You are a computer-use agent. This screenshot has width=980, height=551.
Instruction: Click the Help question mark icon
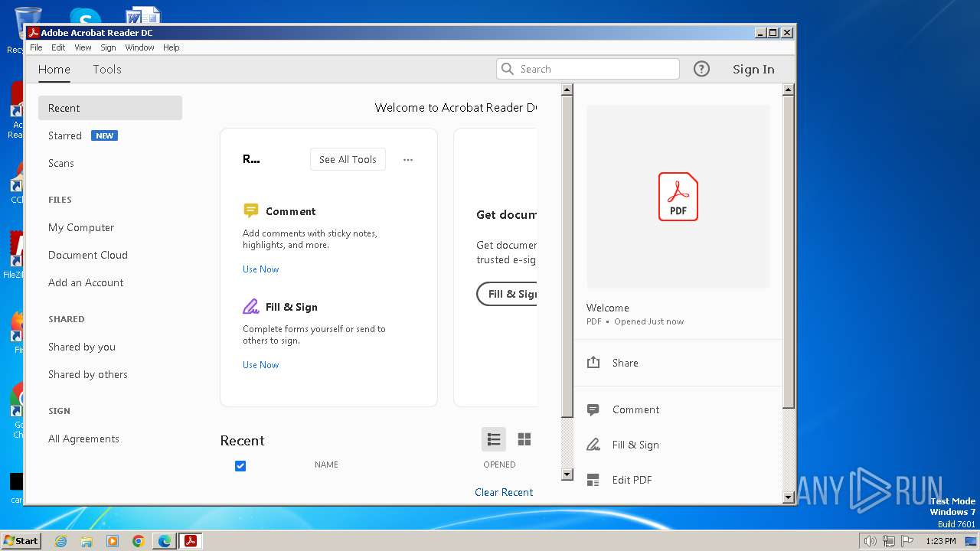(x=701, y=69)
